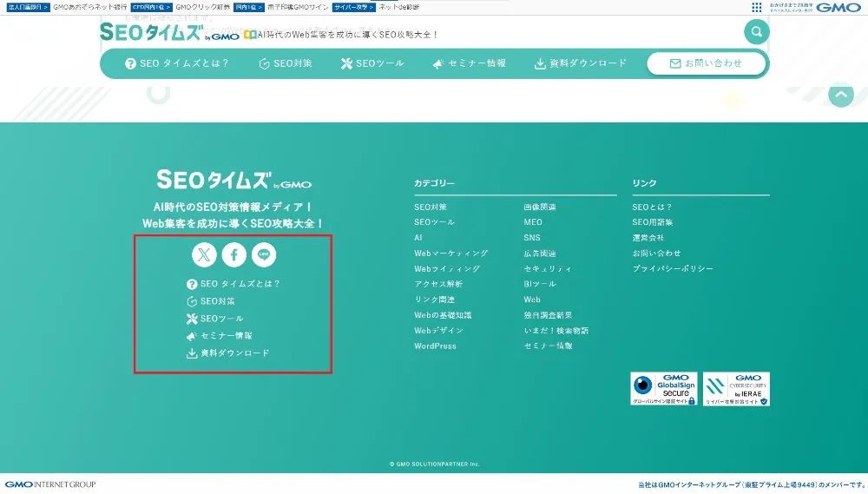The image size is (868, 494).
Task: Open the 'Webマーケティング' category link
Action: click(451, 254)
